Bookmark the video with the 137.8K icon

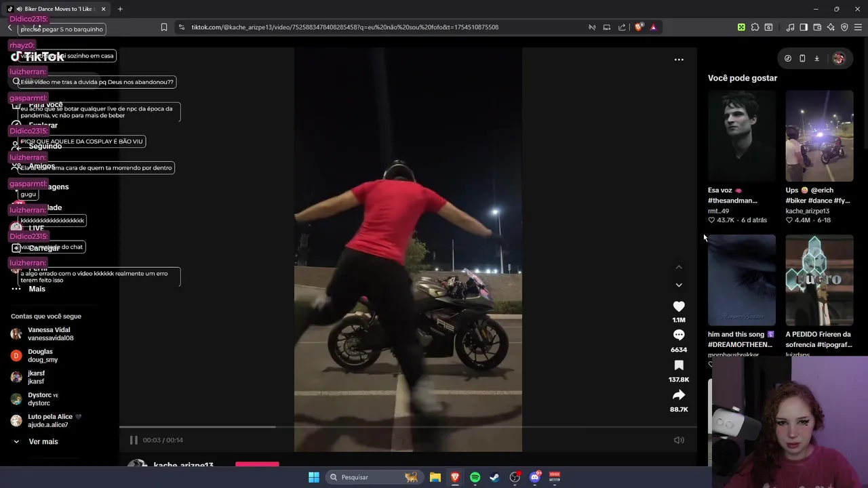pos(679,365)
